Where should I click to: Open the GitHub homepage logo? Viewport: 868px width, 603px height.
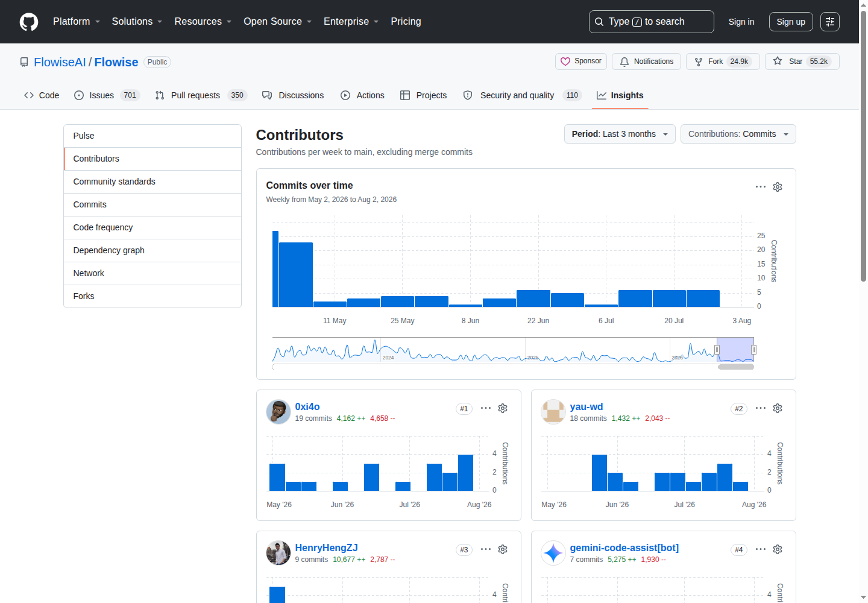29,22
